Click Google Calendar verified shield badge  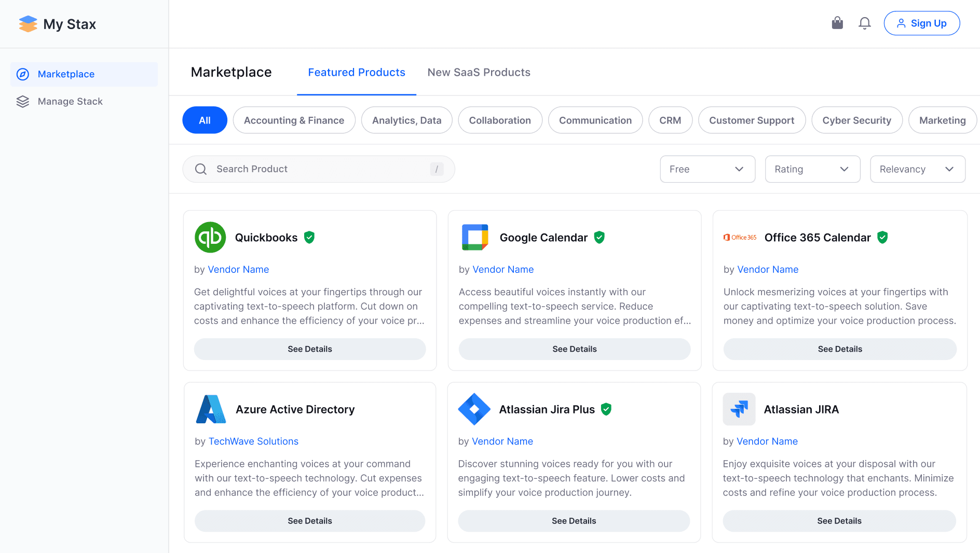tap(600, 237)
